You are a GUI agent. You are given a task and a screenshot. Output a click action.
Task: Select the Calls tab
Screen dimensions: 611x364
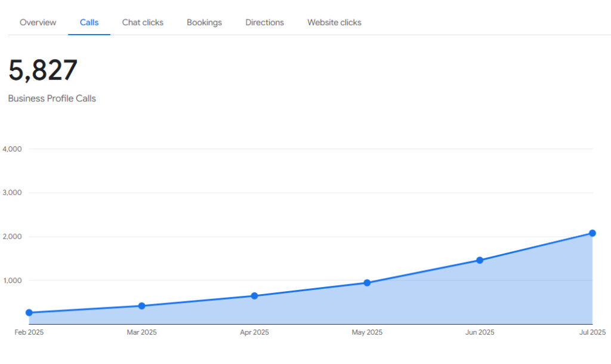tap(90, 23)
